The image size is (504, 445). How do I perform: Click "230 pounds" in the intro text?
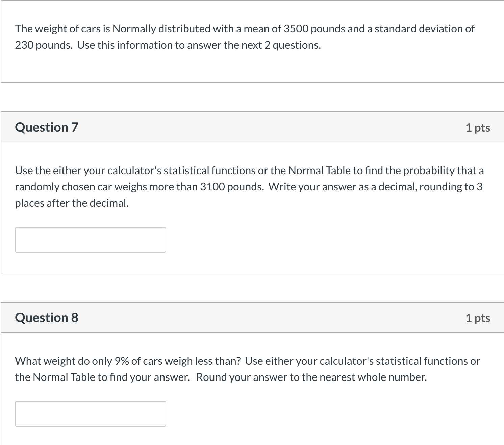coord(43,45)
